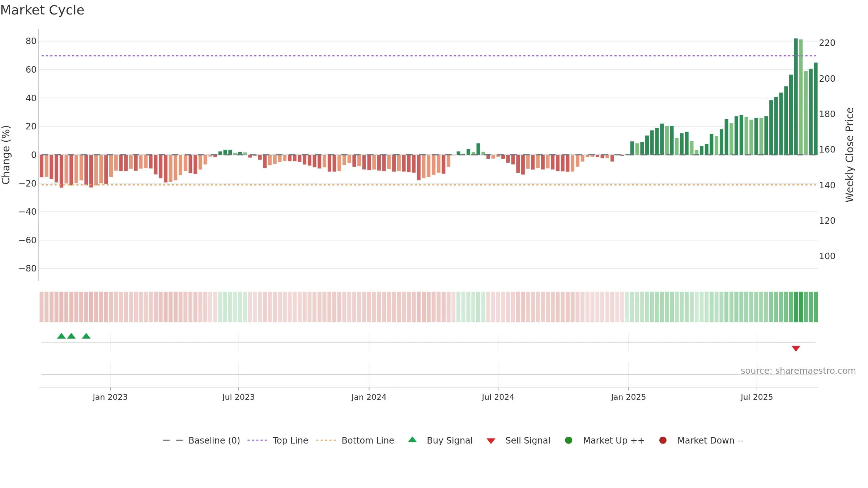868x488 pixels.
Task: Click the Jan 2024 x-axis label
Action: [x=369, y=397]
